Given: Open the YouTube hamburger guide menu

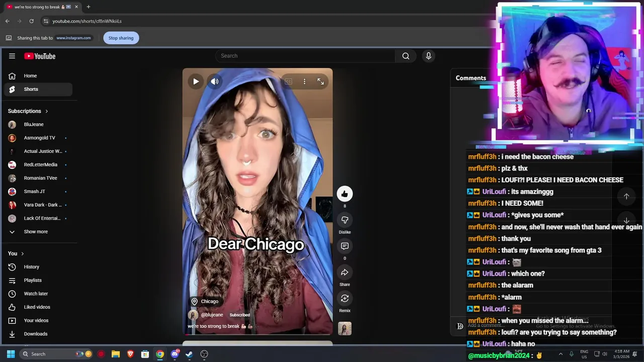Looking at the screenshot, I should pyautogui.click(x=12, y=56).
